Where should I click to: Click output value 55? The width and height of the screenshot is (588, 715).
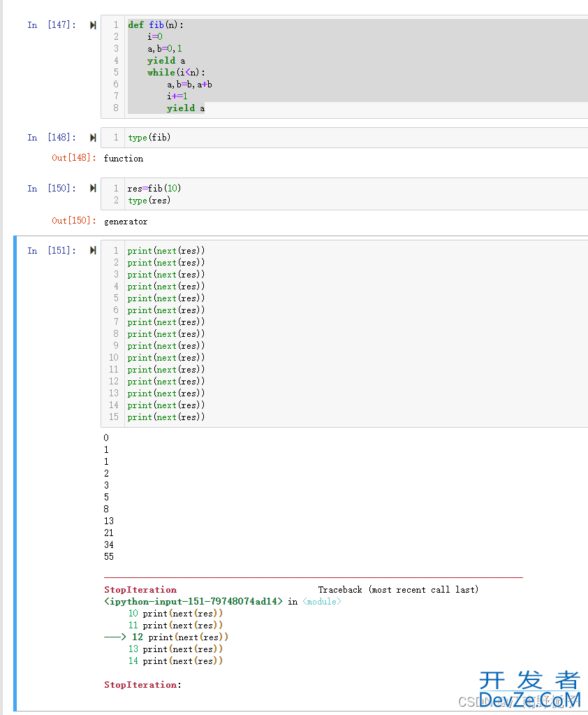(109, 557)
